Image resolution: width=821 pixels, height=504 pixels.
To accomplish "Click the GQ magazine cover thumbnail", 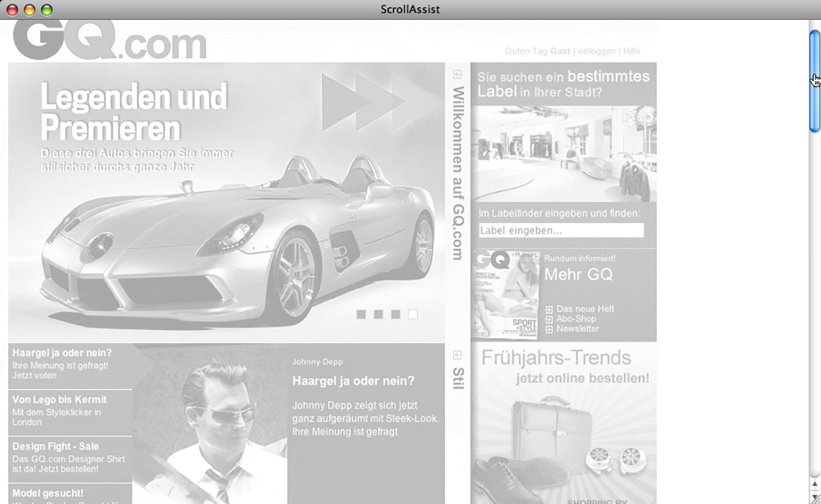I will coord(505,295).
